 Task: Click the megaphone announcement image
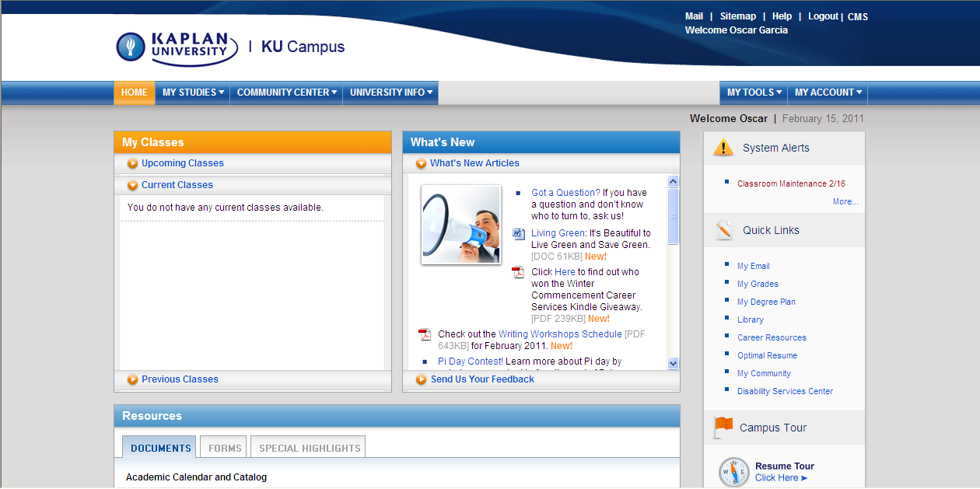click(461, 225)
